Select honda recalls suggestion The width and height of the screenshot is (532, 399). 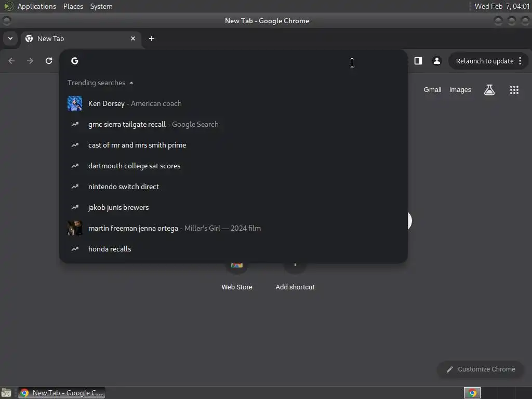(x=233, y=249)
